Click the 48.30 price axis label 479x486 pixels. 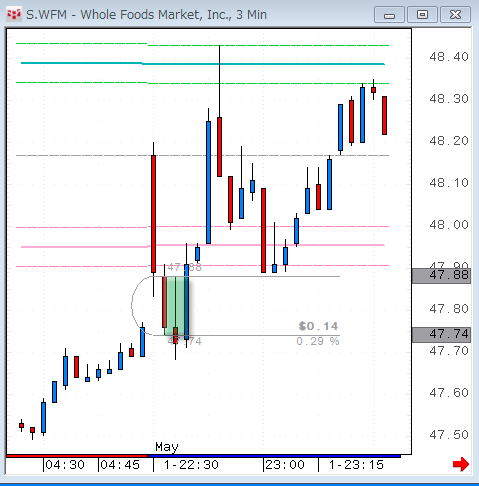click(449, 99)
